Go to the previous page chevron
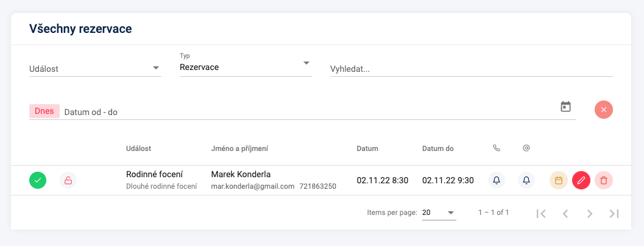The image size is (644, 246). tap(565, 213)
